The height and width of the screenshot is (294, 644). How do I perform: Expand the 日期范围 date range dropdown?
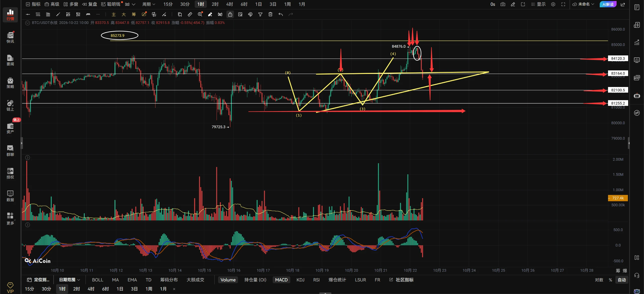point(69,280)
